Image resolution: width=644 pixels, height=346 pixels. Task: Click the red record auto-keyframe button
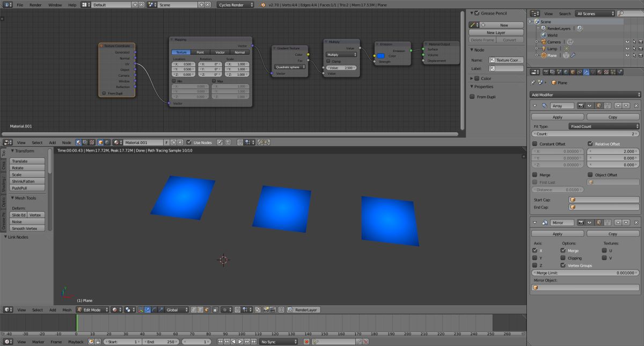coord(306,342)
